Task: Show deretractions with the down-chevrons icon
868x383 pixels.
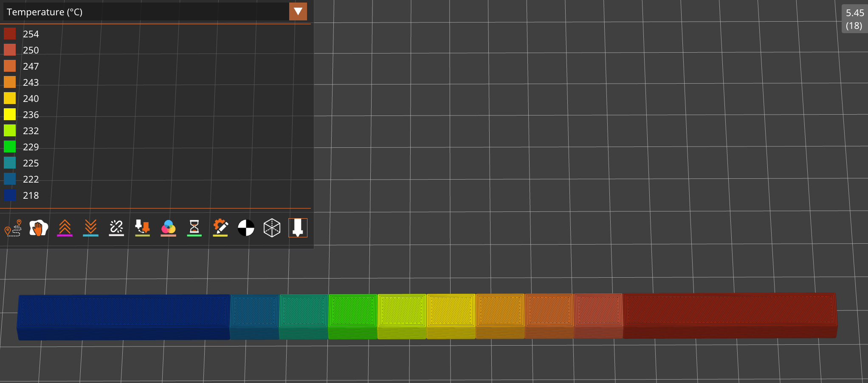Action: (x=90, y=228)
